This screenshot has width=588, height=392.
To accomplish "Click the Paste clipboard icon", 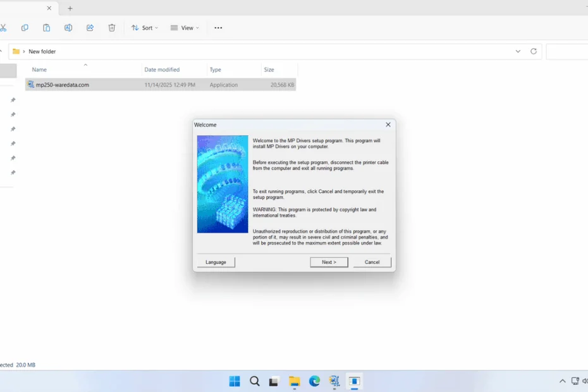I will point(46,28).
